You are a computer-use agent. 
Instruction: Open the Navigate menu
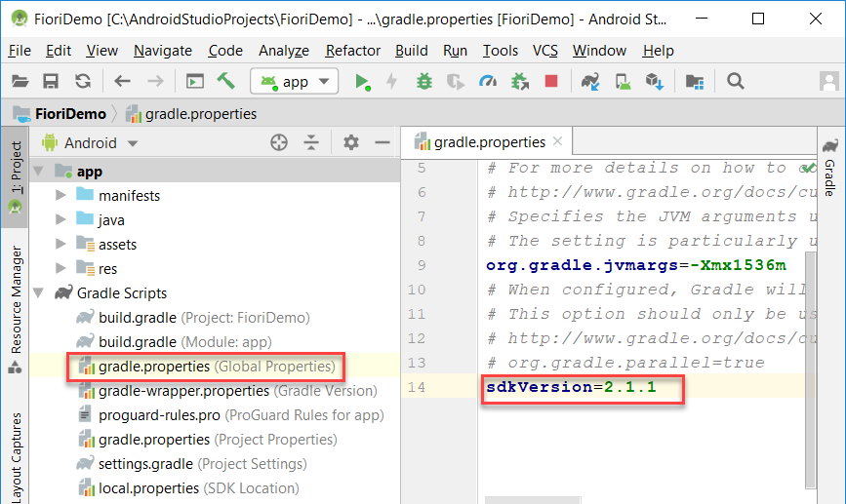click(x=162, y=51)
